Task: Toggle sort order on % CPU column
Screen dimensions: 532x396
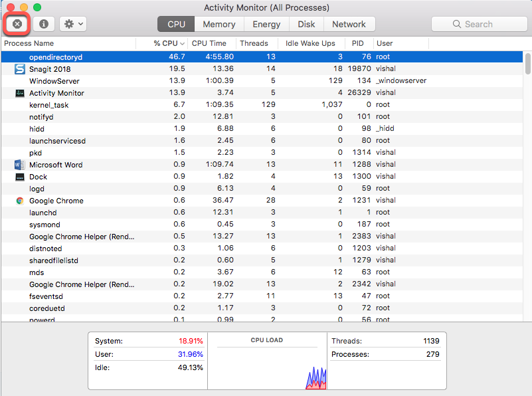Action: [162, 43]
